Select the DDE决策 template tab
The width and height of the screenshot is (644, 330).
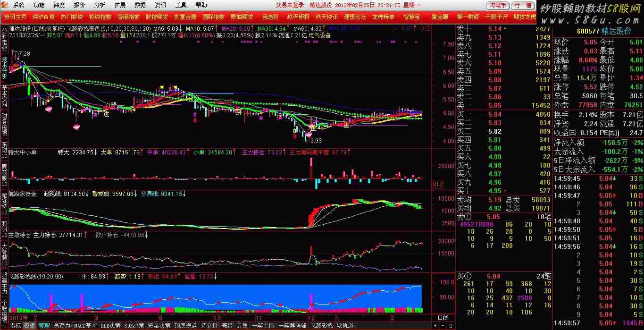[111, 326]
